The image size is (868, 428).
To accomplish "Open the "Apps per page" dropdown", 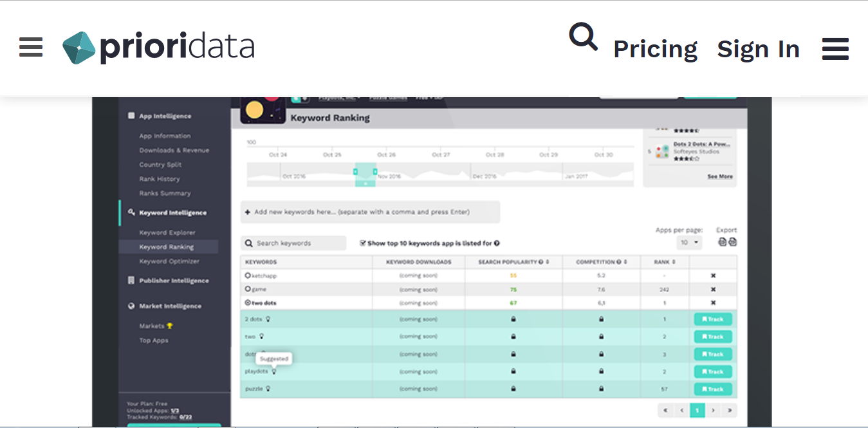I will click(688, 241).
